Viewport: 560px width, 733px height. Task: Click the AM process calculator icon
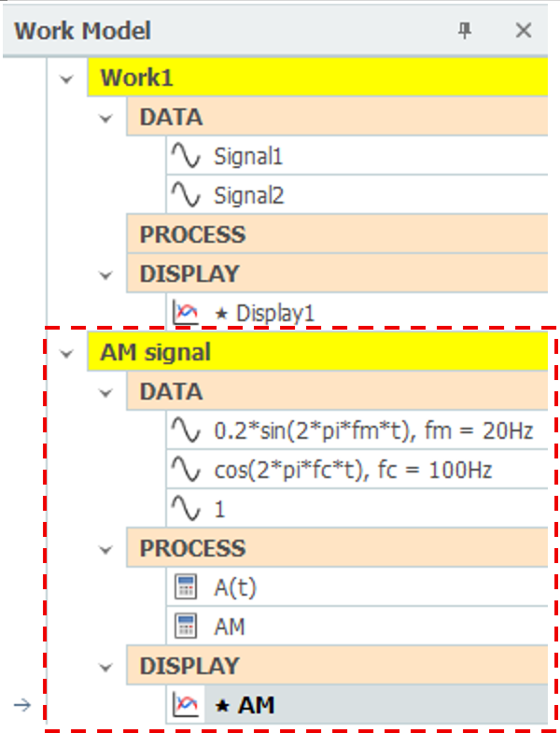tap(186, 627)
